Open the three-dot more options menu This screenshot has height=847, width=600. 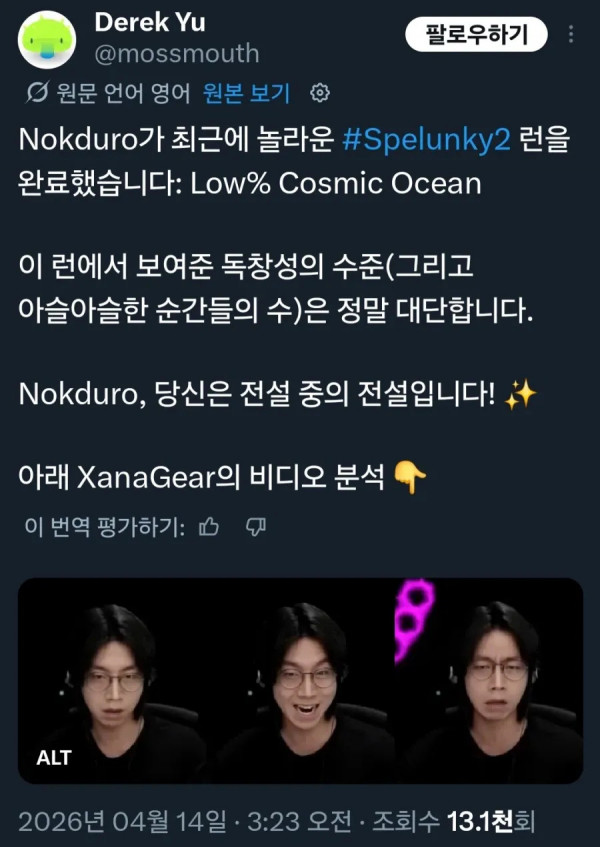(571, 35)
